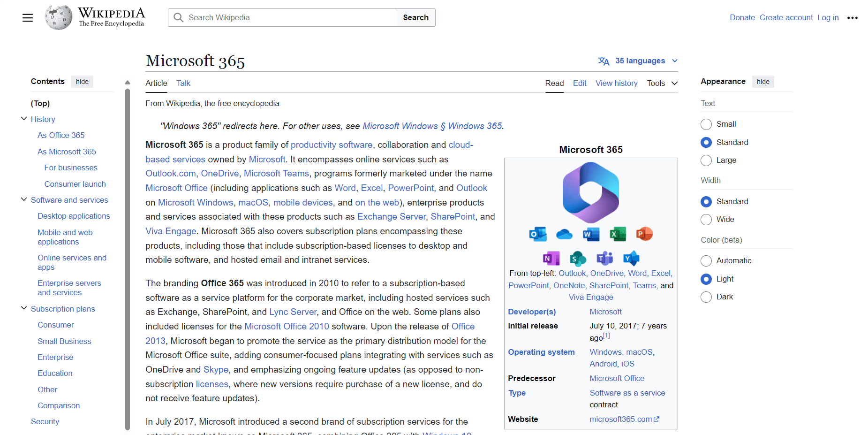The width and height of the screenshot is (868, 435).
Task: Jump to Education section in contents
Action: 55,373
